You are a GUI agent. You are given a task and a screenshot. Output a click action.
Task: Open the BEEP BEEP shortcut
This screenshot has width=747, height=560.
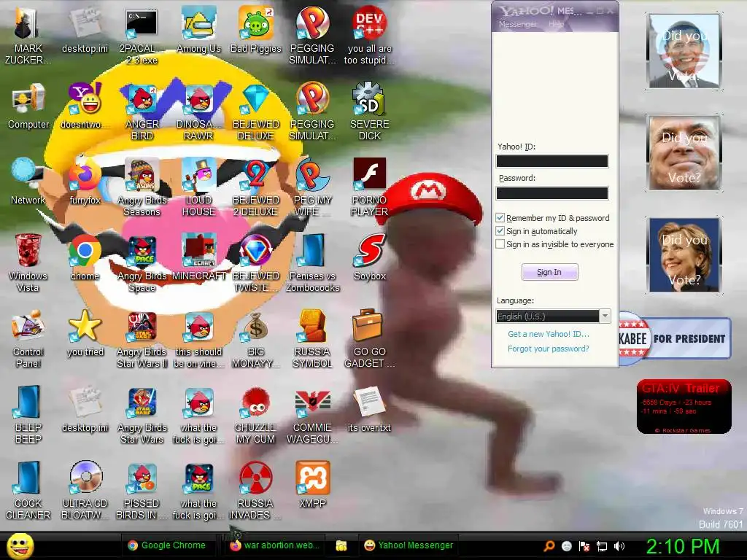click(28, 414)
